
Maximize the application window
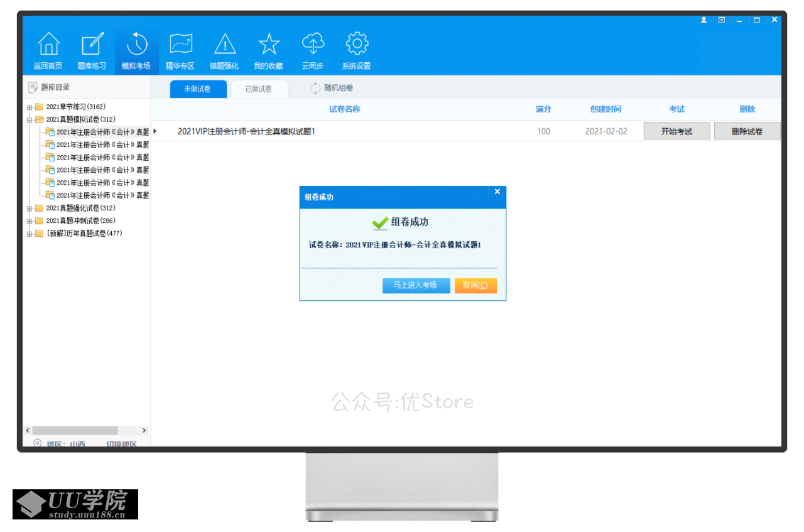tap(757, 20)
